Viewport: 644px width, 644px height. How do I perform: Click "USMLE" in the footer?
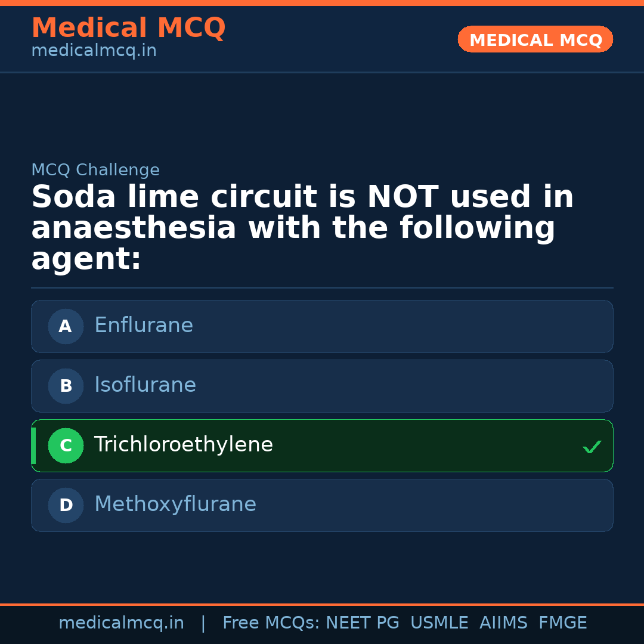coord(439,623)
